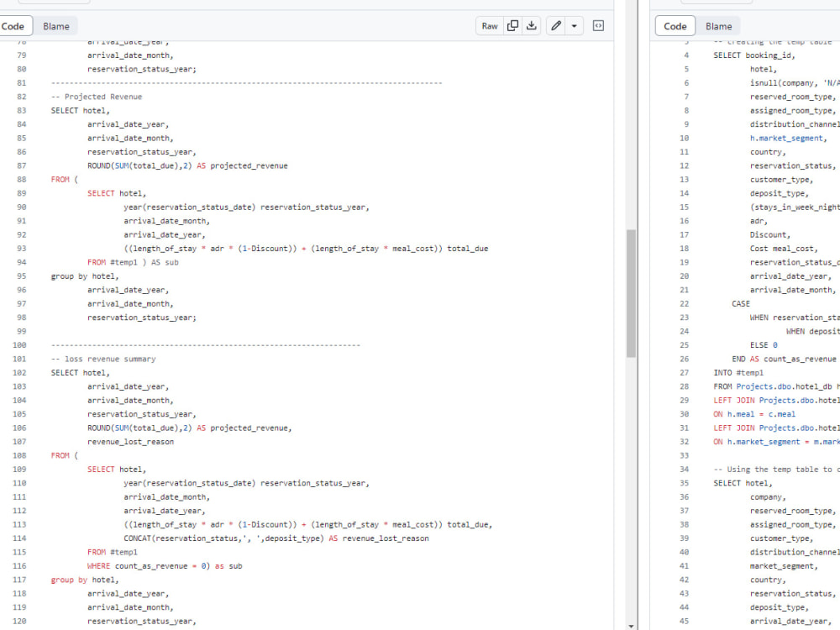840x630 pixels.
Task: Click 'revenue_lost_reason' on line 107
Action: pos(131,442)
